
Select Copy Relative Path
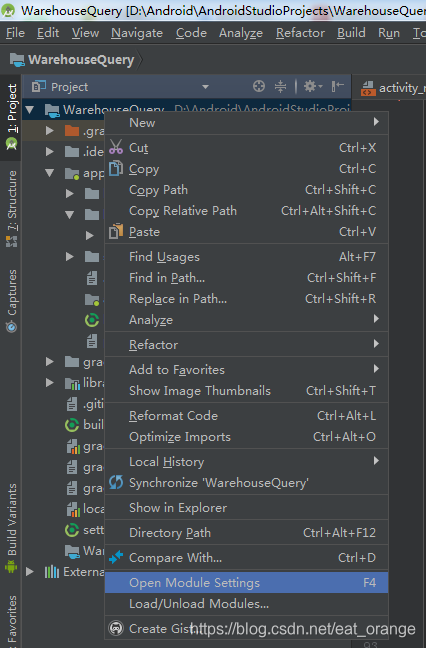pyautogui.click(x=246, y=210)
